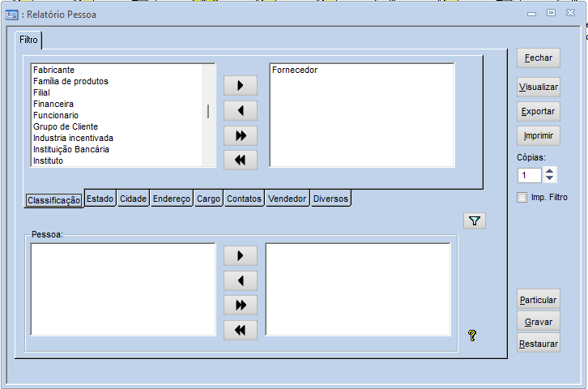Decrease the Cópias count with down arrow
The height and width of the screenshot is (389, 588).
tap(550, 179)
